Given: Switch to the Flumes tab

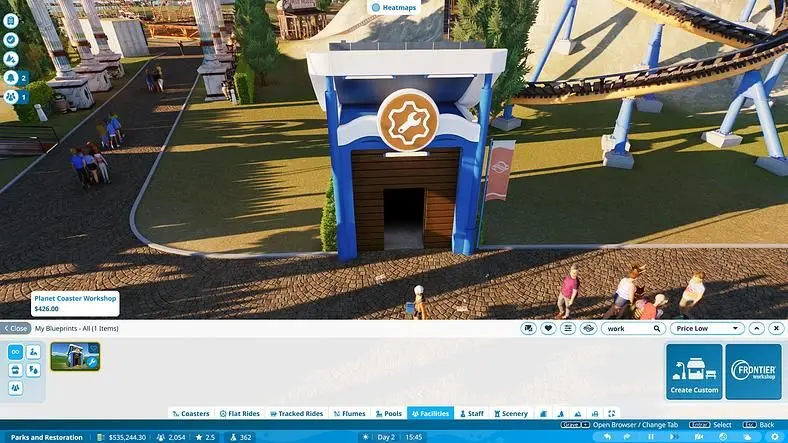Looking at the screenshot, I should (x=350, y=413).
